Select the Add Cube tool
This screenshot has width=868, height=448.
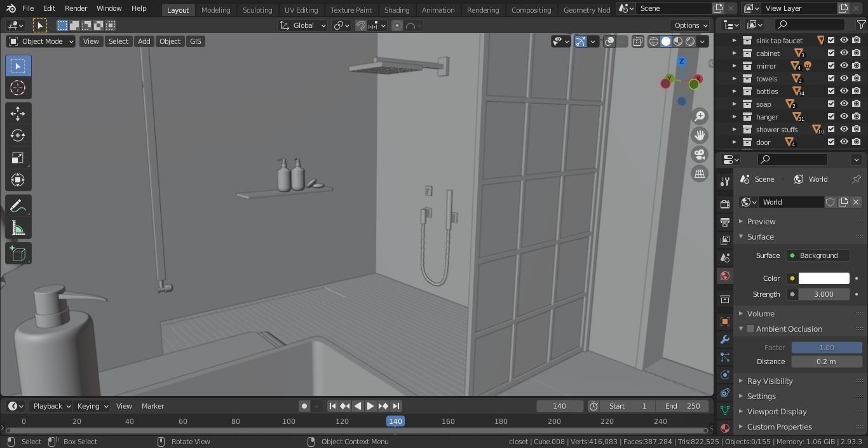point(18,254)
